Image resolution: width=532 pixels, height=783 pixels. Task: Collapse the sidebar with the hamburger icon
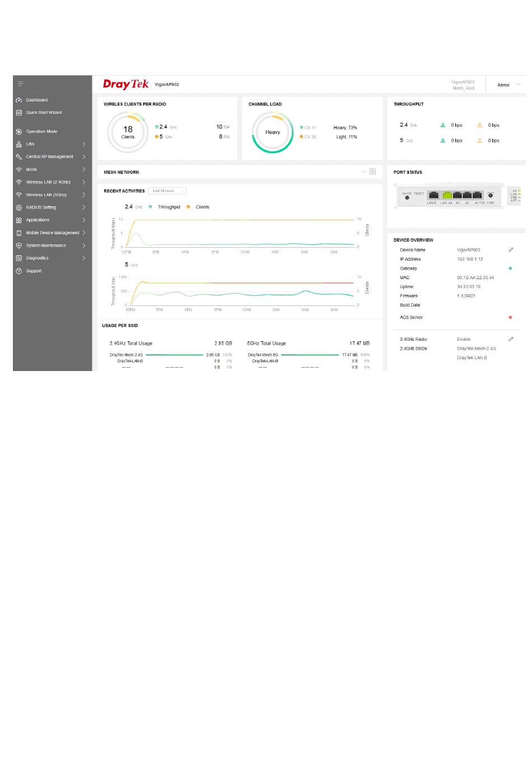coord(20,84)
